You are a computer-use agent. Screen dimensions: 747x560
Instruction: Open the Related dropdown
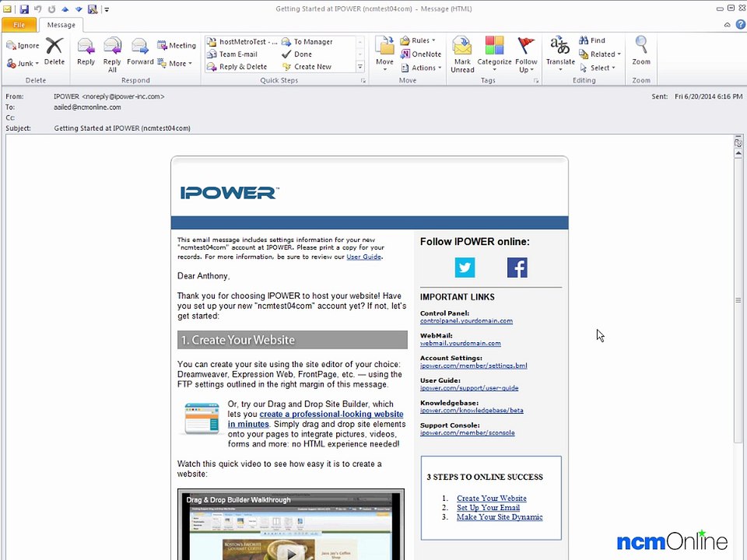point(600,54)
